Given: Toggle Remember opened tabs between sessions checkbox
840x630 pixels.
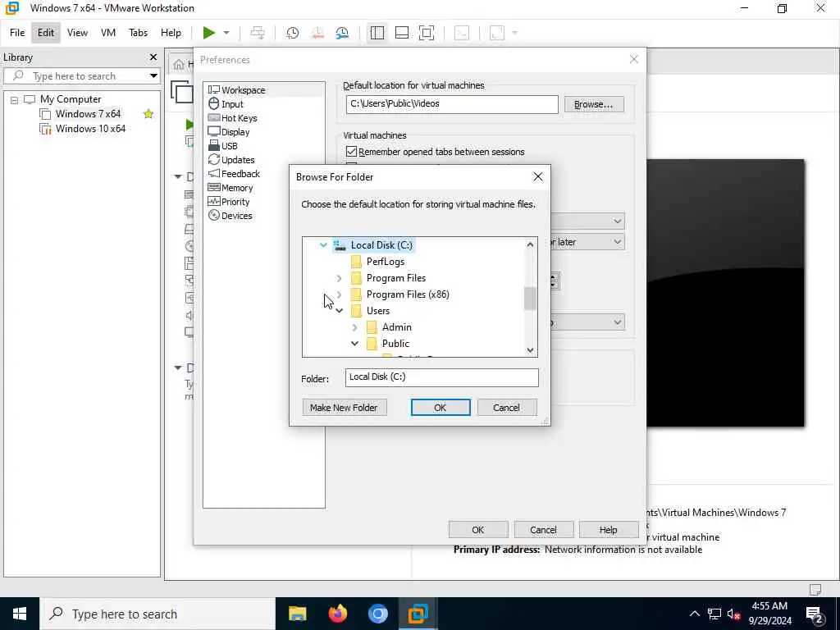Looking at the screenshot, I should tap(351, 152).
